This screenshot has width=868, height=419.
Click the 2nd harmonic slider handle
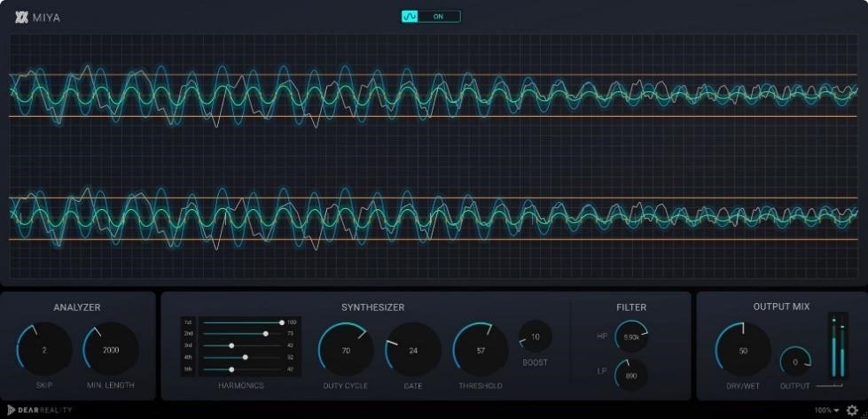click(x=266, y=334)
